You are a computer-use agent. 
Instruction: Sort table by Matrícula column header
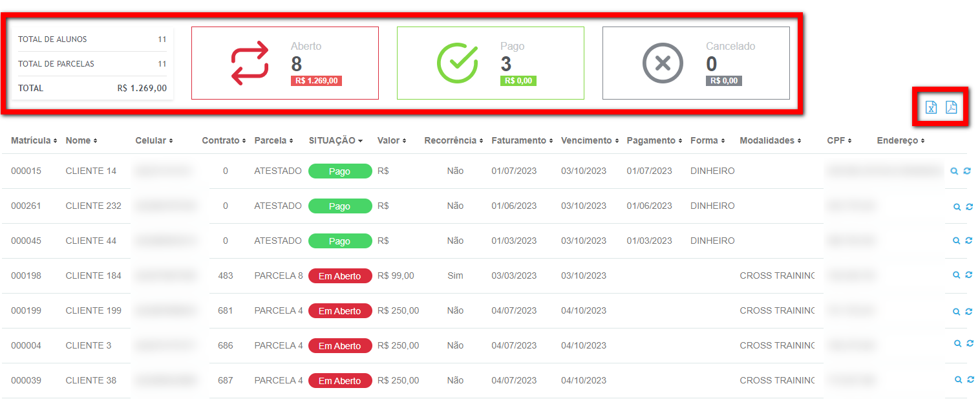(x=34, y=140)
